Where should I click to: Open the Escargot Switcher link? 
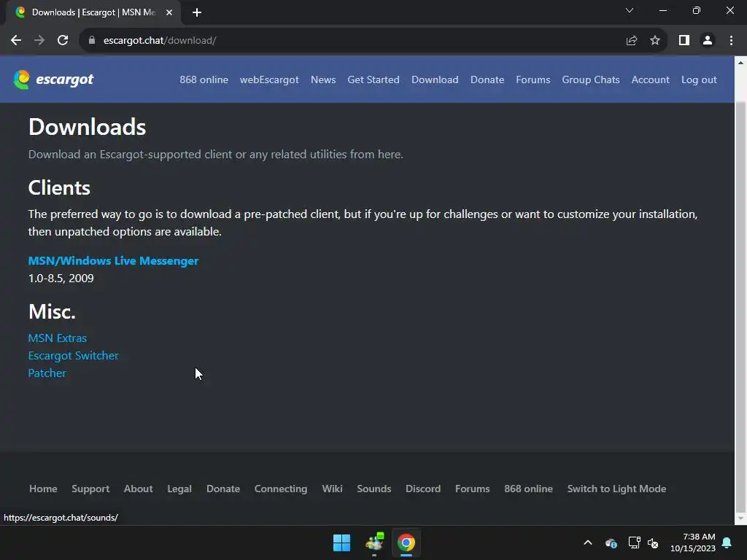point(74,356)
